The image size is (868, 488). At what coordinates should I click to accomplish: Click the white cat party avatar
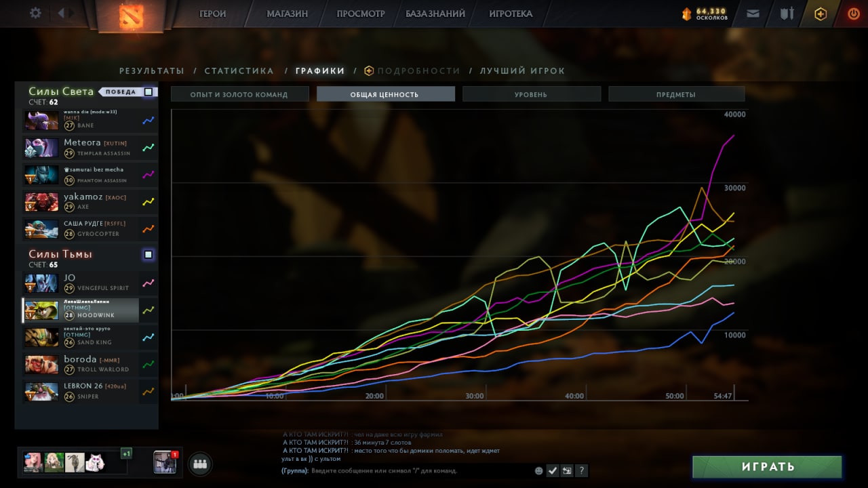95,462
